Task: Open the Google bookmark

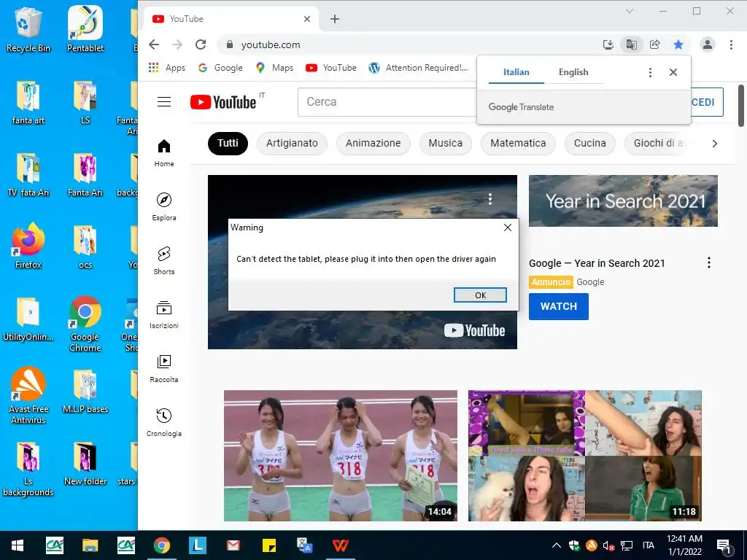Action: [x=220, y=68]
